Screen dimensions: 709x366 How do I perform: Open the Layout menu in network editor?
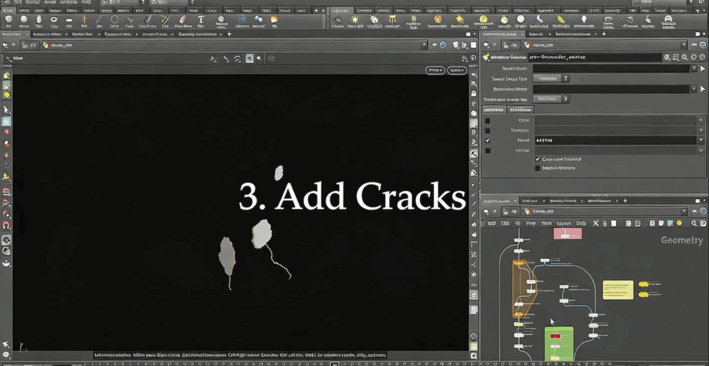[x=563, y=223]
